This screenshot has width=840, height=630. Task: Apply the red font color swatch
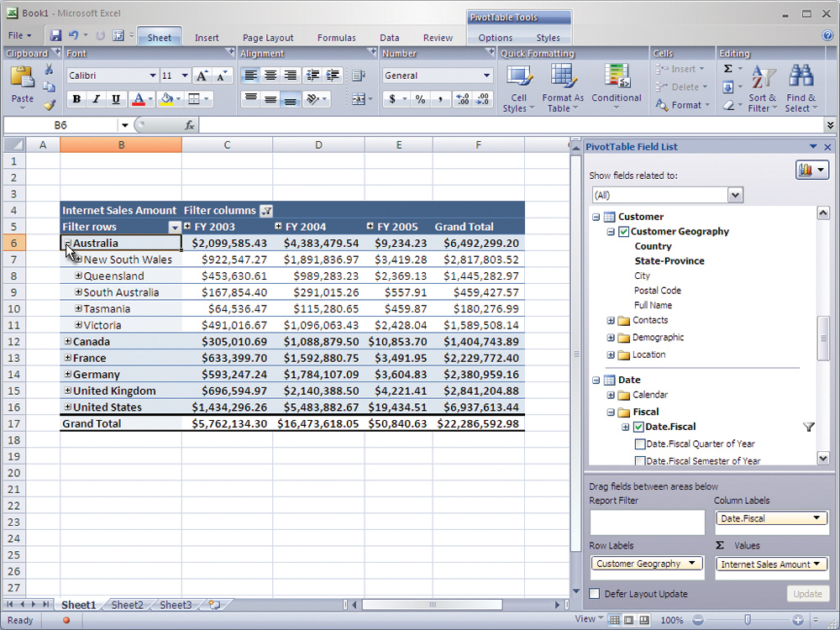pos(139,99)
